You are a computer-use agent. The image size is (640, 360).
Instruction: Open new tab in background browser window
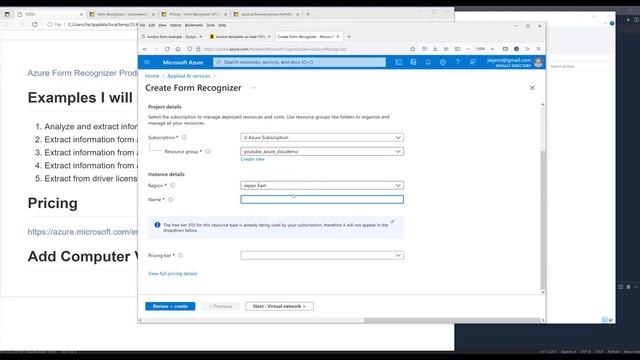[308, 14]
